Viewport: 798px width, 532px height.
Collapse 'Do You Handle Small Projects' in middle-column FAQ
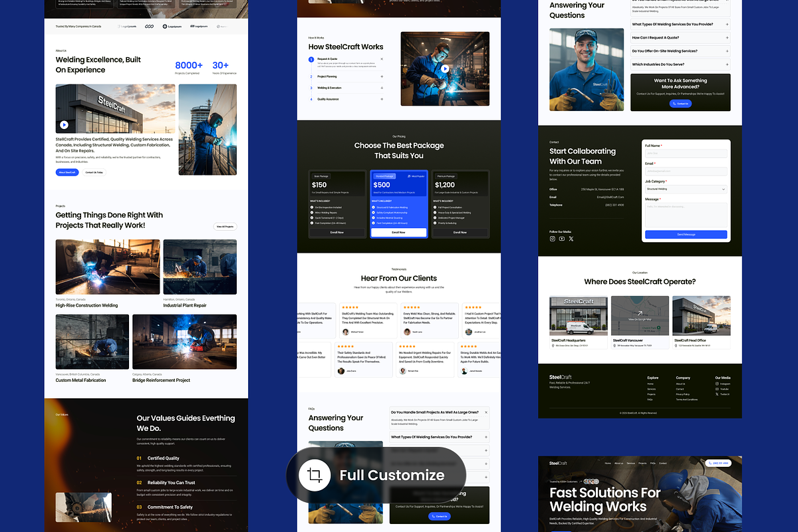coord(486,412)
